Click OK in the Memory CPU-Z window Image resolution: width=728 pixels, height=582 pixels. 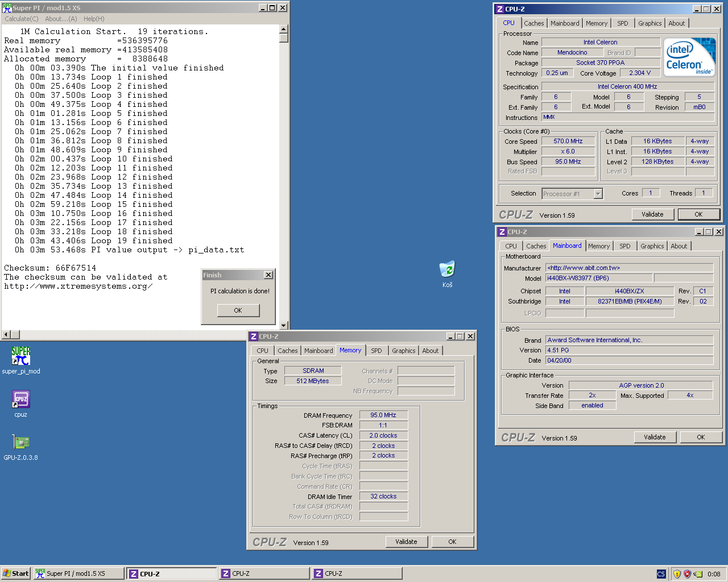[452, 542]
